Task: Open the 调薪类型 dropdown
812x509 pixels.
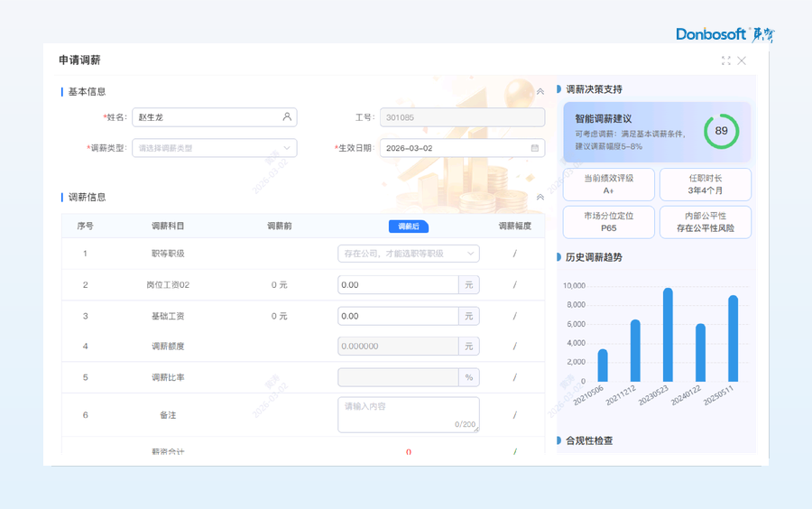Action: [215, 148]
